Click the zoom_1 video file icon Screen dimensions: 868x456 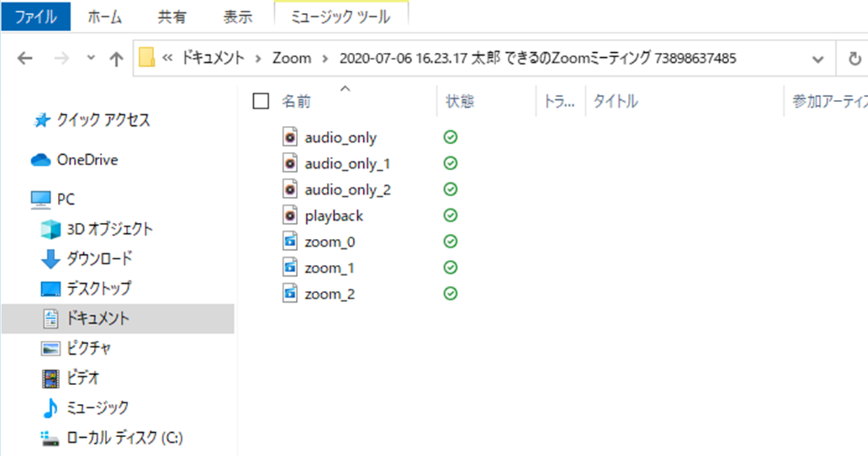pyautogui.click(x=290, y=268)
